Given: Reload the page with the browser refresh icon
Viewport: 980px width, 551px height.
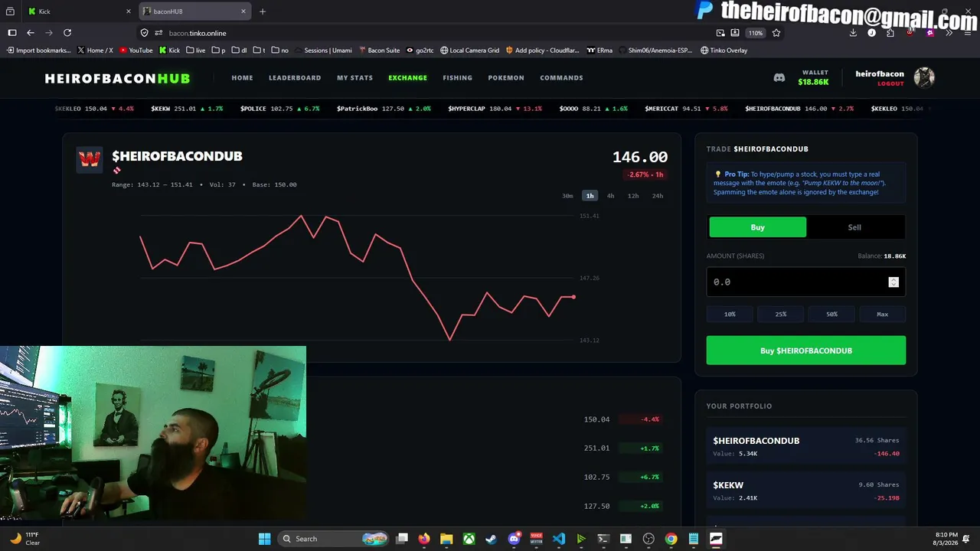Looking at the screenshot, I should coord(67,33).
